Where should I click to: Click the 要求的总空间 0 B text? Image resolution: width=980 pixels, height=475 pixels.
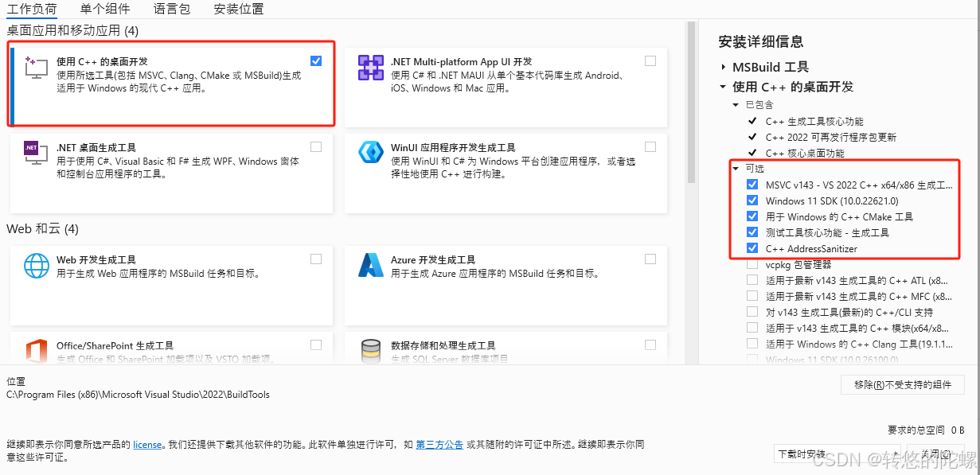coord(926,430)
